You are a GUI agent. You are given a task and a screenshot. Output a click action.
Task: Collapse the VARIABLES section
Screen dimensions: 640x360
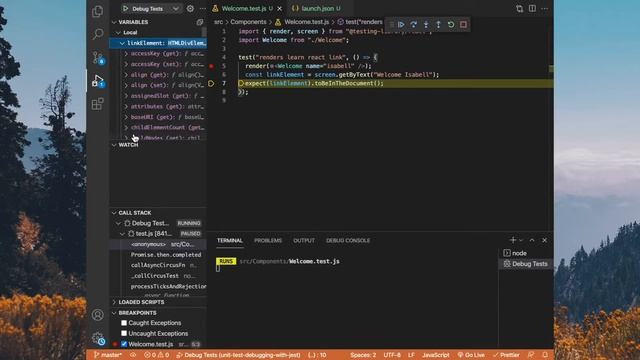pos(114,22)
